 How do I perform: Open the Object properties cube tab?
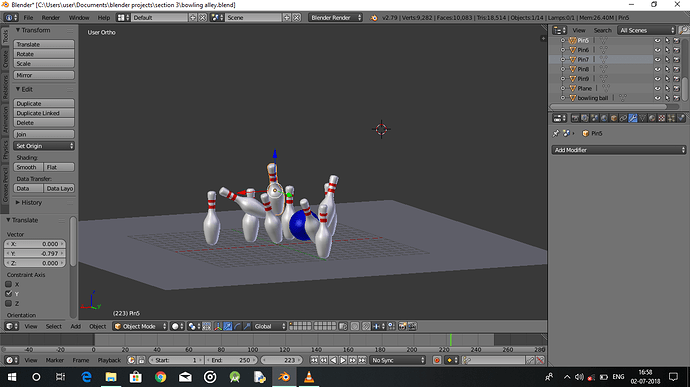pyautogui.click(x=614, y=118)
